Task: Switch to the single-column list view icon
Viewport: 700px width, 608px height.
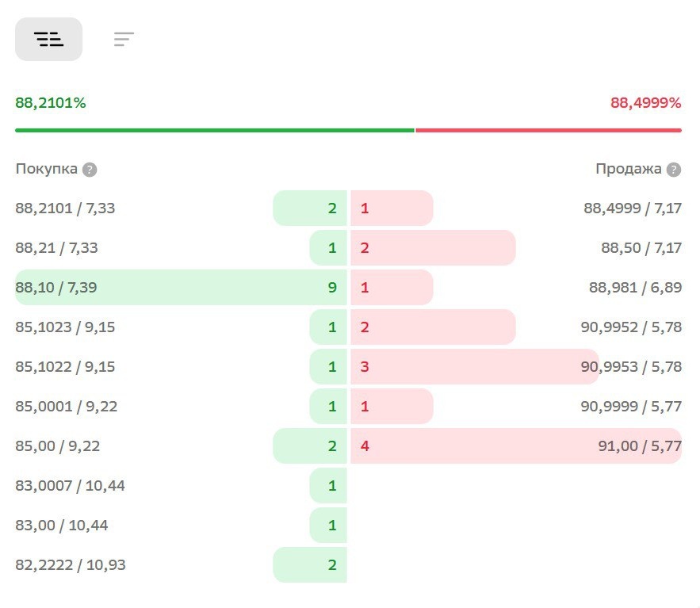Action: click(x=124, y=40)
